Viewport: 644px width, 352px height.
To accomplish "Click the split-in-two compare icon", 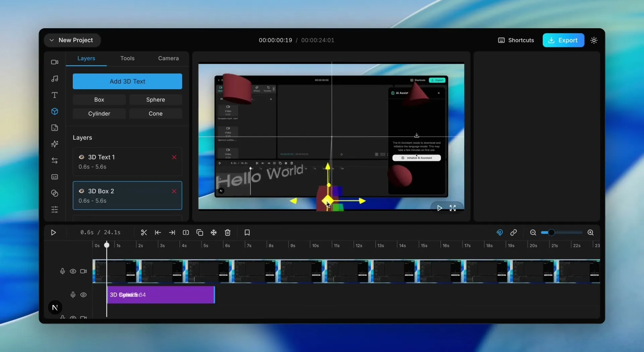I will point(186,232).
